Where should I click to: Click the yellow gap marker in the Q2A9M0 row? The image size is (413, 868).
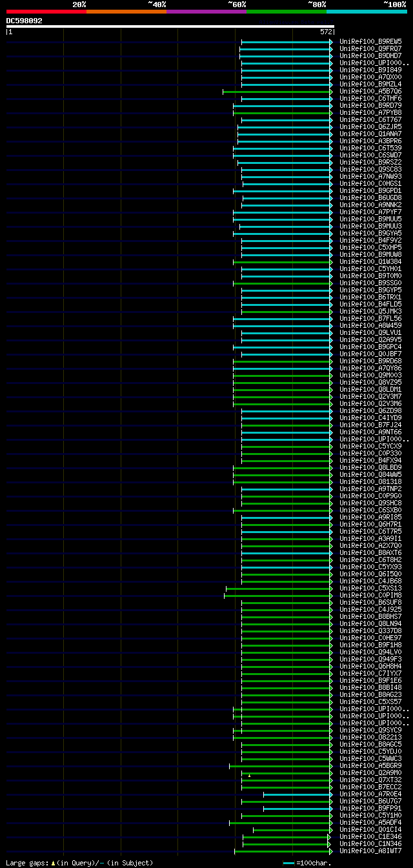pyautogui.click(x=249, y=774)
